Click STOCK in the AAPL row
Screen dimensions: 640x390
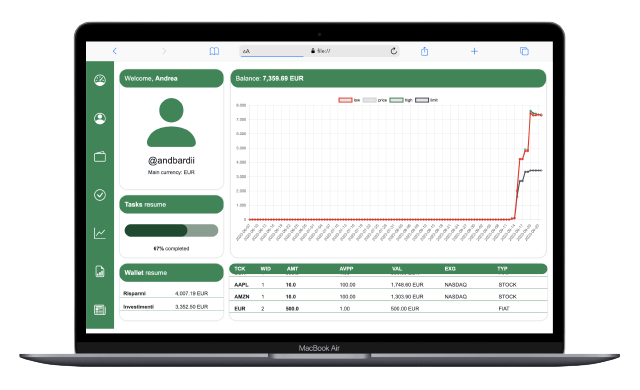click(507, 284)
